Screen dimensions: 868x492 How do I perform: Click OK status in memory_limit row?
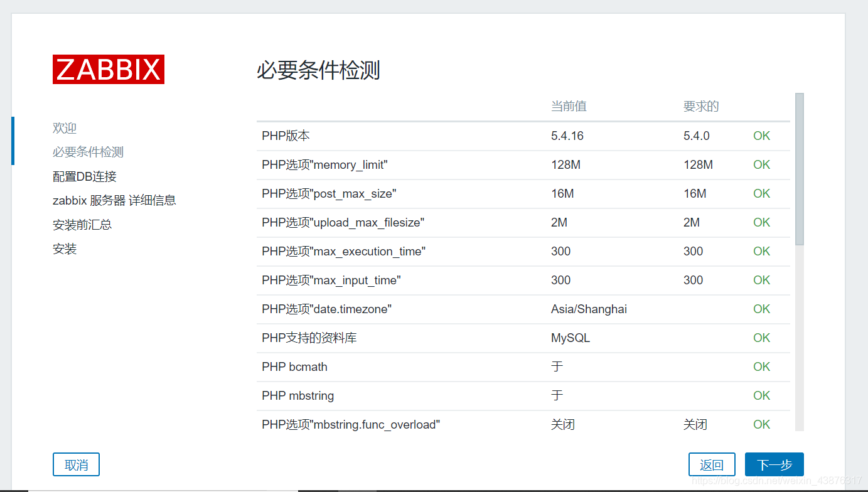(761, 164)
